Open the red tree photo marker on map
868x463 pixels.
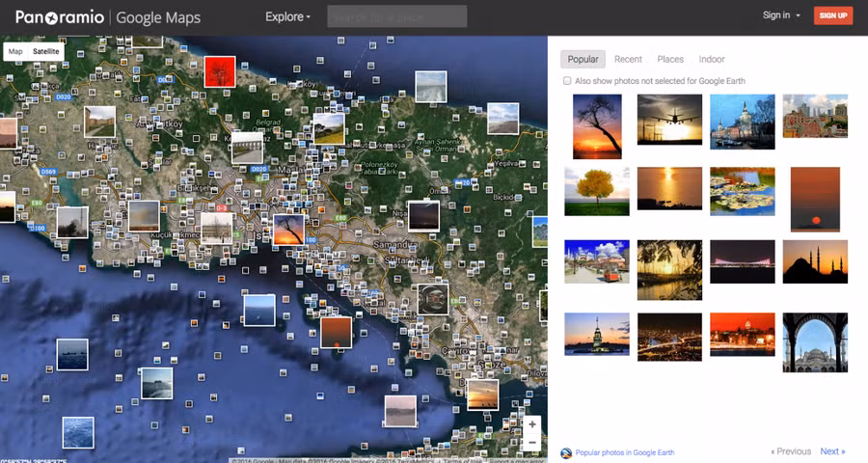(219, 71)
